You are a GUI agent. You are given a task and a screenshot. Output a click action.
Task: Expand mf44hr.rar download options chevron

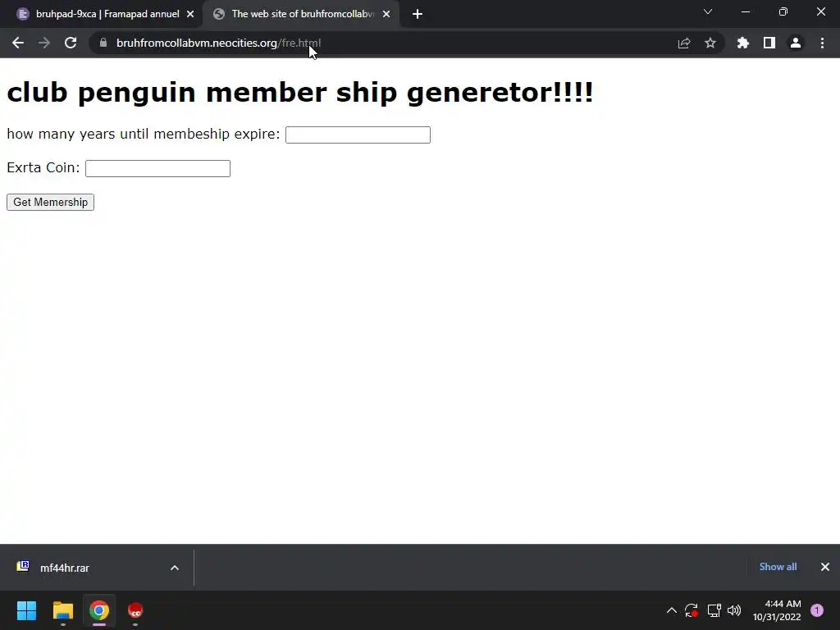coord(175,568)
